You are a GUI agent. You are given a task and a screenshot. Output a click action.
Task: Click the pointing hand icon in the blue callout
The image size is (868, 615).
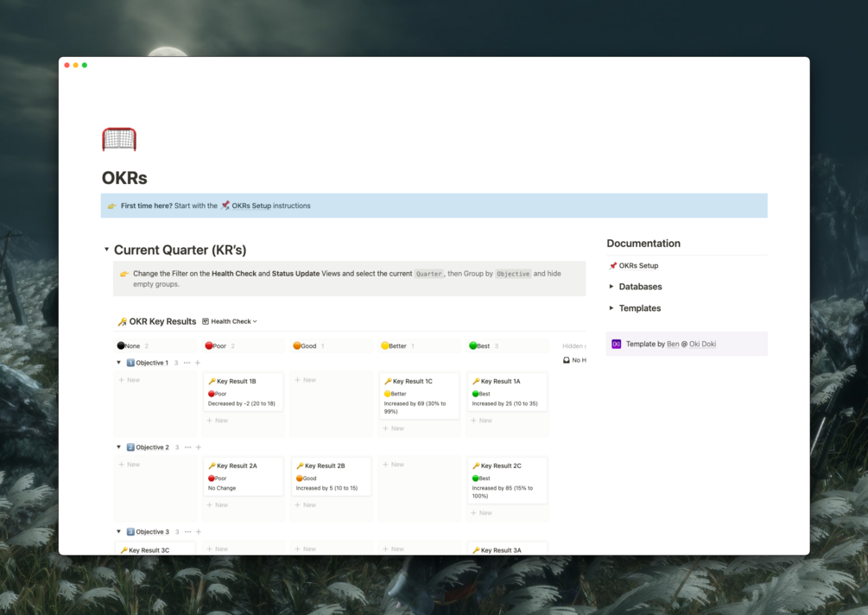point(111,206)
